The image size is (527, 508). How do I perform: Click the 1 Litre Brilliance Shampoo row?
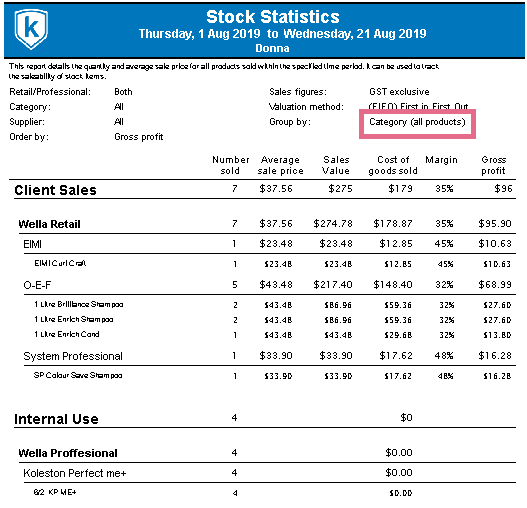(272, 305)
